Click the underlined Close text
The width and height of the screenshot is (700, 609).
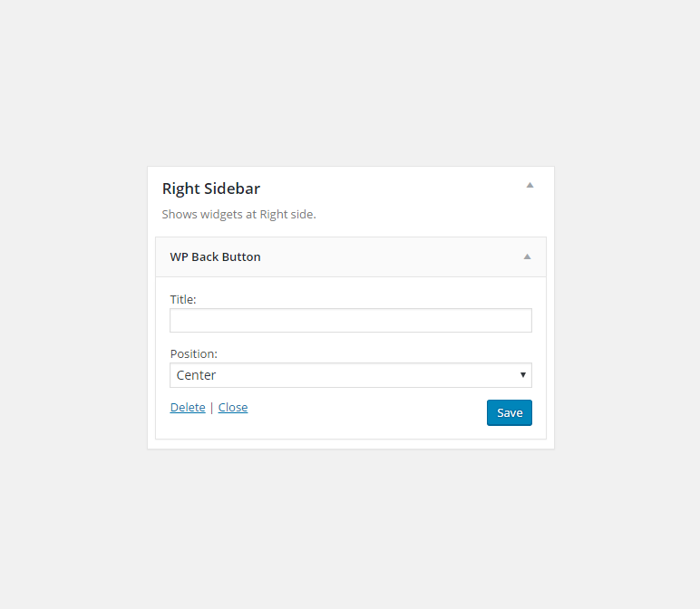coord(233,407)
